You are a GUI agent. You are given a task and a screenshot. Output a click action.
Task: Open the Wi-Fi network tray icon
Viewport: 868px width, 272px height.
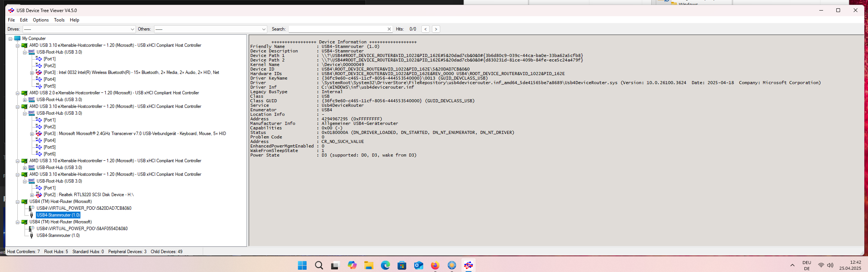(x=821, y=266)
